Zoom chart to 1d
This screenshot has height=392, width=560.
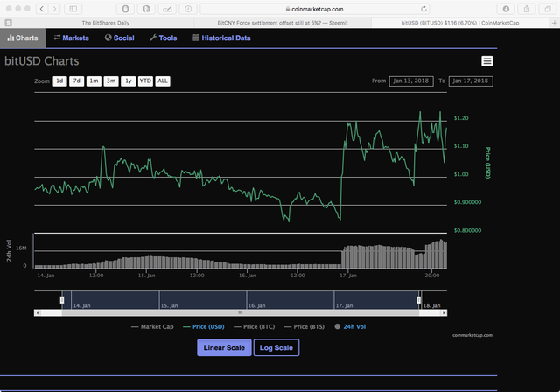tap(59, 81)
